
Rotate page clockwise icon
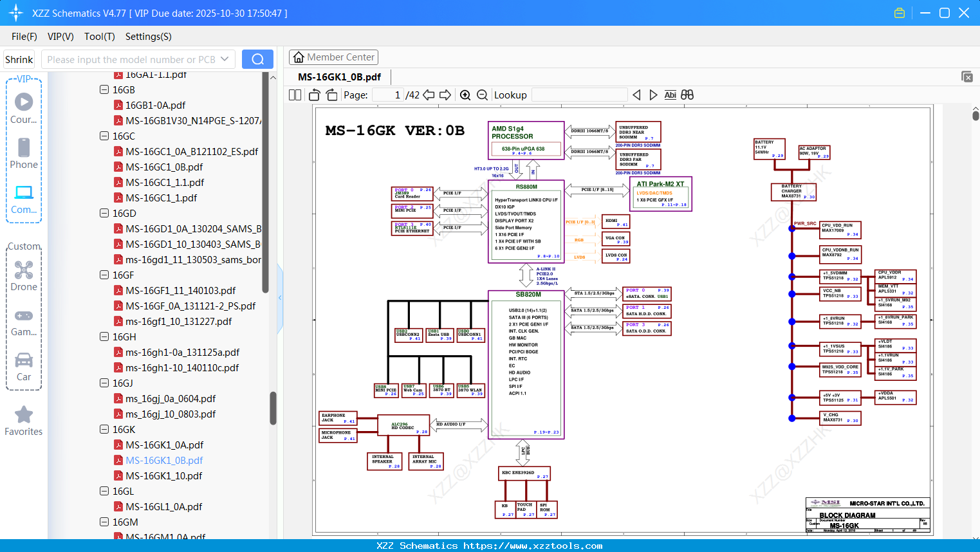tap(332, 95)
